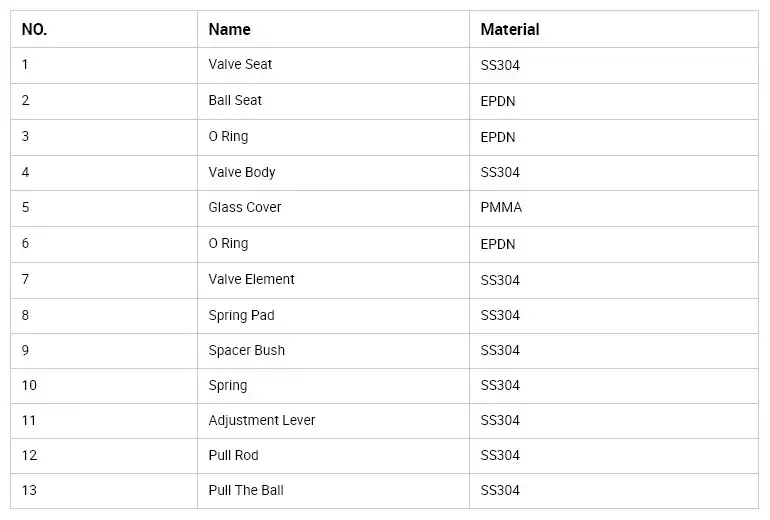Select the "Ball Seat" name cell

tap(235, 101)
